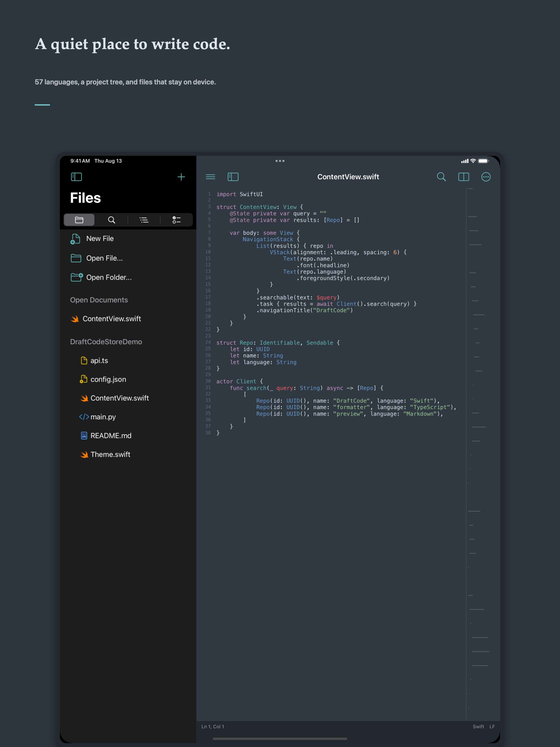Click the api.ts file icon
The height and width of the screenshot is (747, 560).
(84, 360)
